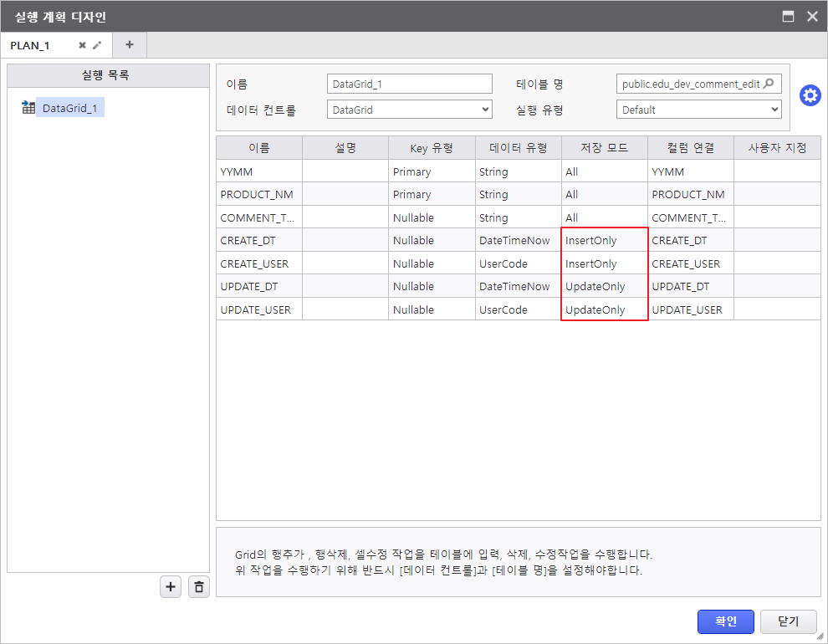Image resolution: width=828 pixels, height=644 pixels.
Task: Select the UPDATE_DT name cell
Action: [259, 286]
